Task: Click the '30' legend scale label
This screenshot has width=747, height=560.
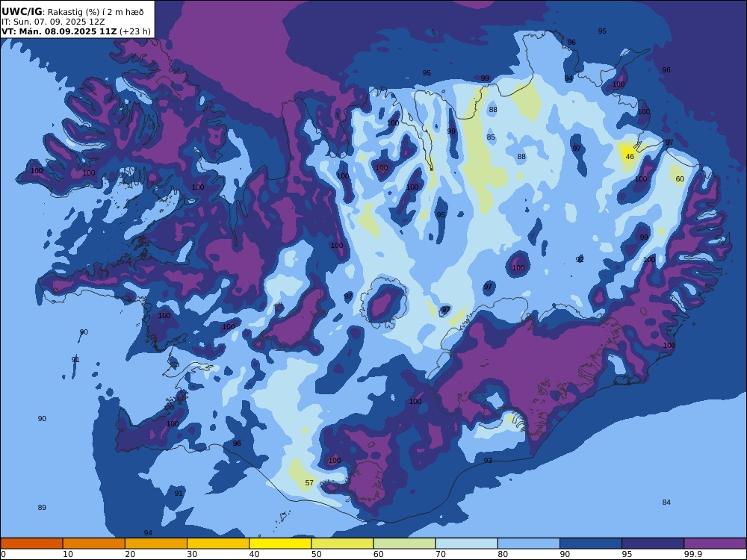Action: tap(192, 554)
